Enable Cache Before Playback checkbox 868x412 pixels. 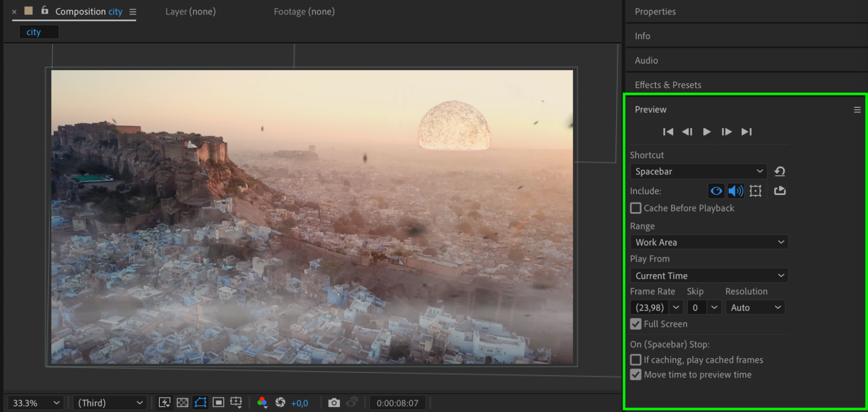point(636,208)
